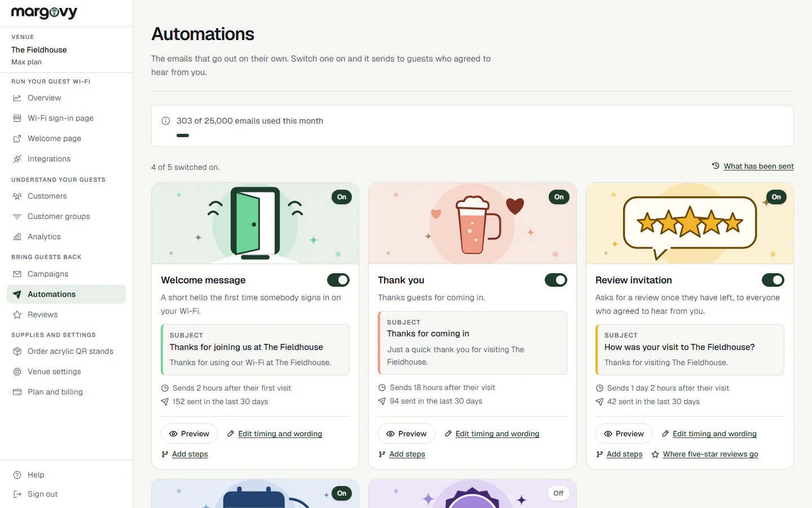This screenshot has height=508, width=812.
Task: Click the clock icon in Welcome message card
Action: 165,388
